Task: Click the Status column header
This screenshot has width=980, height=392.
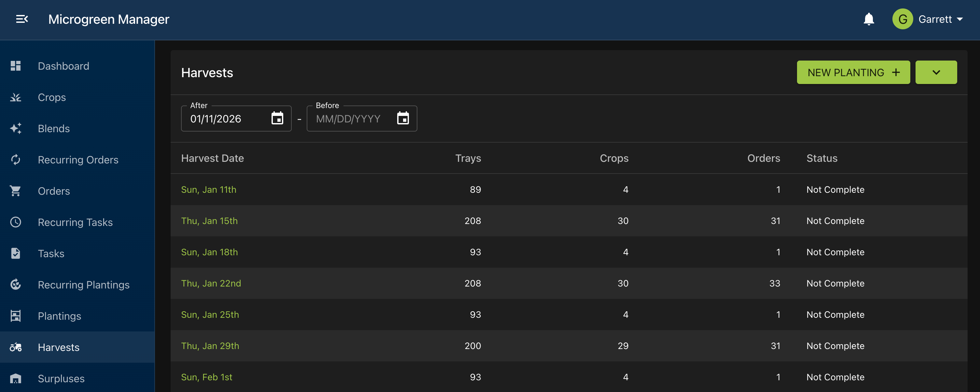Action: (x=822, y=158)
